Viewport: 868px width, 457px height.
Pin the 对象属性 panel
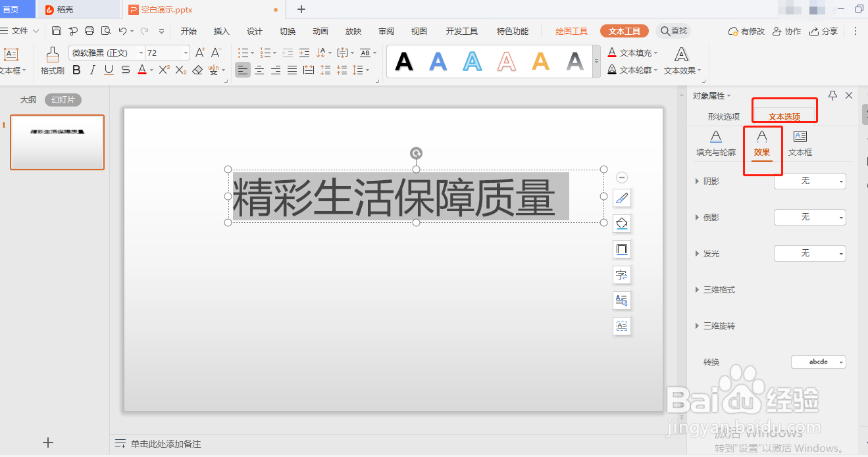tap(832, 95)
